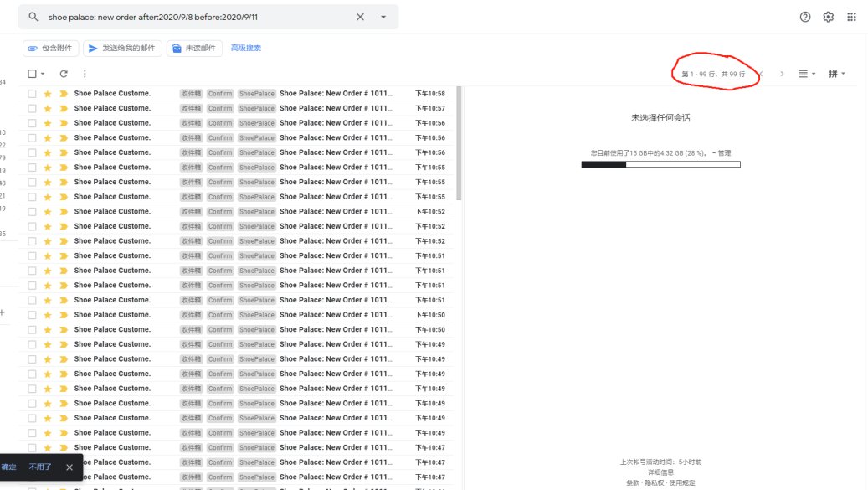Check the checkbox of the 下午10:58 email
Image resolution: width=868 pixels, height=490 pixels.
32,94
